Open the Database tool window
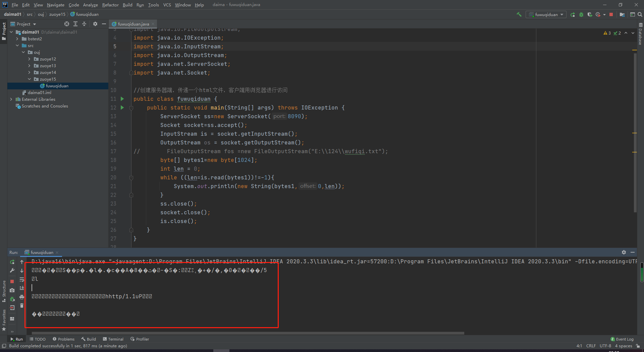Image resolution: width=644 pixels, height=352 pixels. pos(641,34)
